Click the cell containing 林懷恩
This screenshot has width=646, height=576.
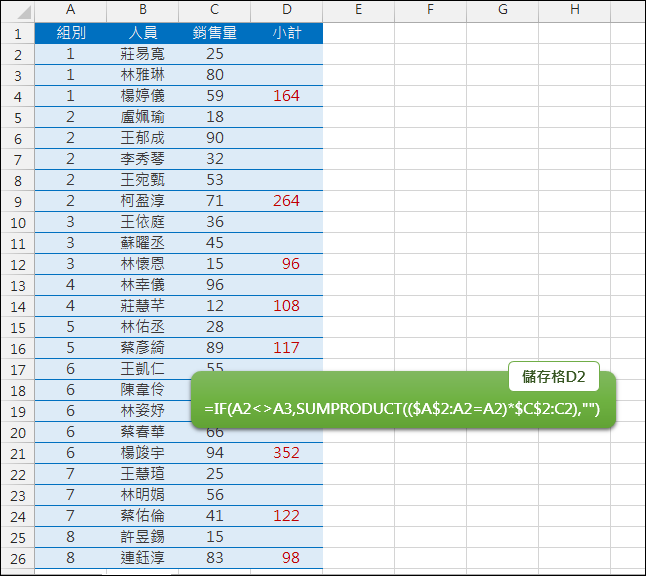[143, 264]
